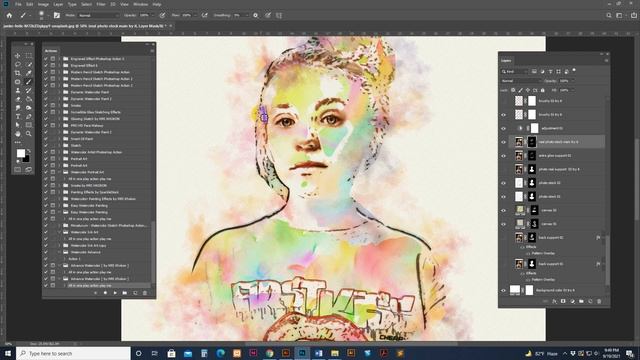Delete the selected action with trash icon
The height and width of the screenshot is (360, 640).
(144, 293)
